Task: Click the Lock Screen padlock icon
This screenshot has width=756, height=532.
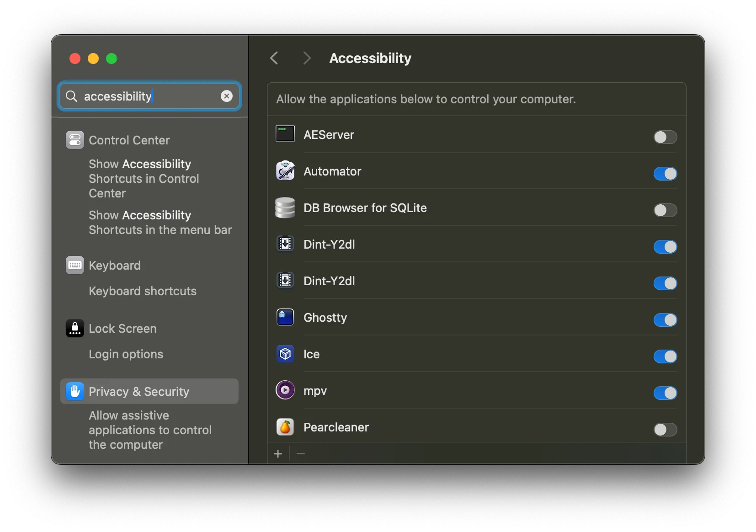Action: click(x=75, y=328)
